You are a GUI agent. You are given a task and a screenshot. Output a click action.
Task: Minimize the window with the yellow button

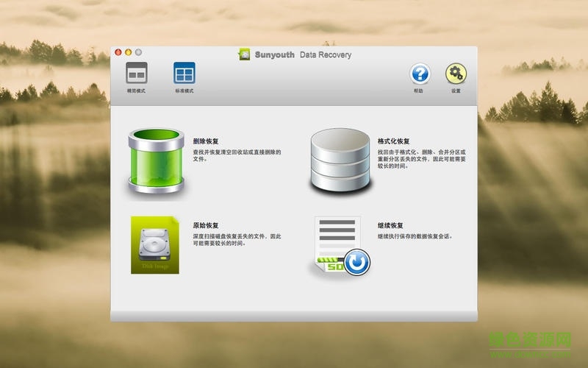click(x=128, y=52)
